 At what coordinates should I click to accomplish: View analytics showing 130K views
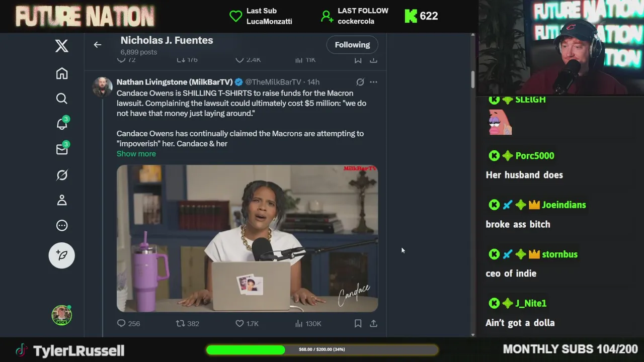308,324
